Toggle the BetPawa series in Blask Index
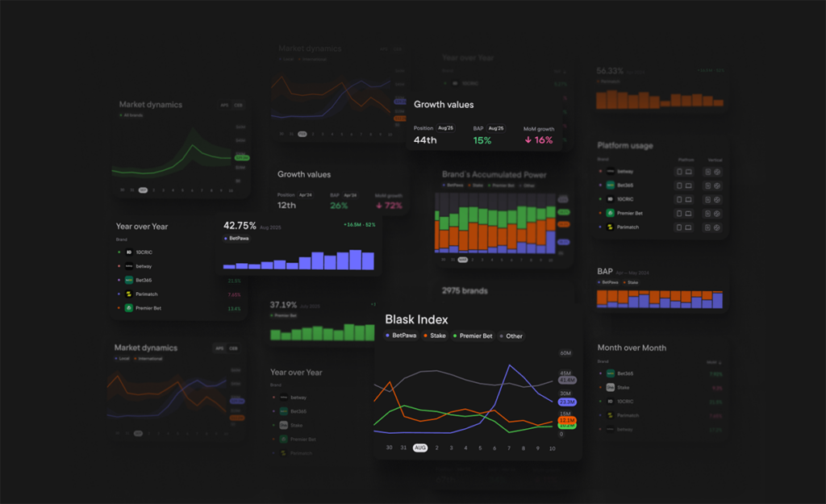 [x=402, y=335]
